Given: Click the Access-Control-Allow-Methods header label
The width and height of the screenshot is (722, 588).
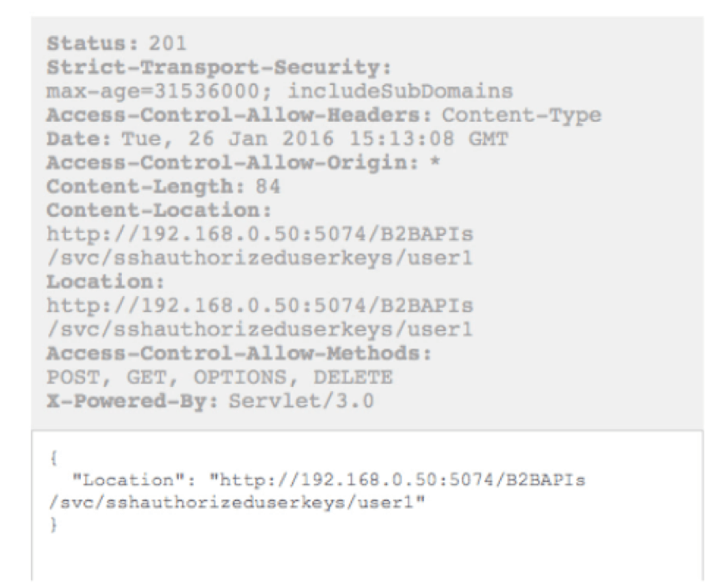Looking at the screenshot, I should click(x=239, y=354).
